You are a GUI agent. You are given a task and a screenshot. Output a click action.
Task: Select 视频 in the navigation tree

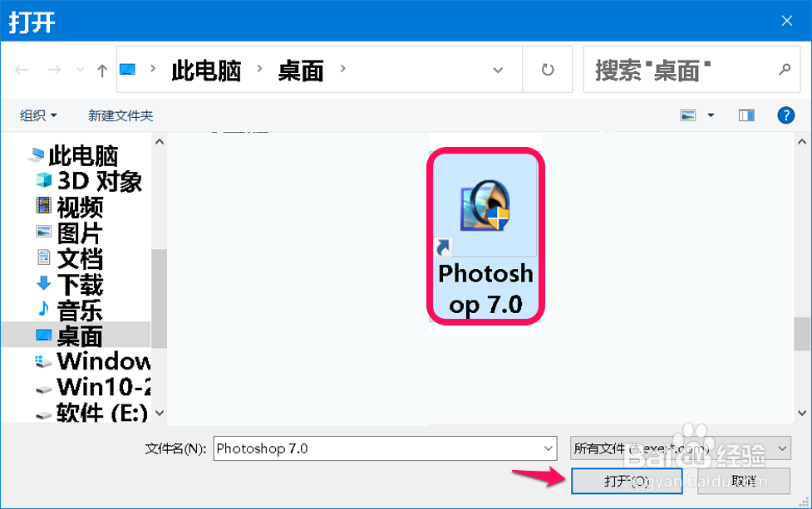pos(80,207)
